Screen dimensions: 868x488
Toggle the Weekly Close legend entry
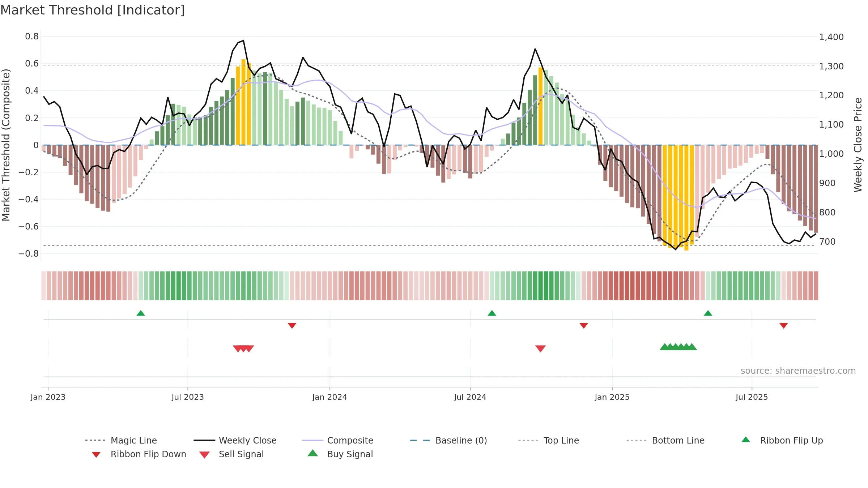coord(235,440)
